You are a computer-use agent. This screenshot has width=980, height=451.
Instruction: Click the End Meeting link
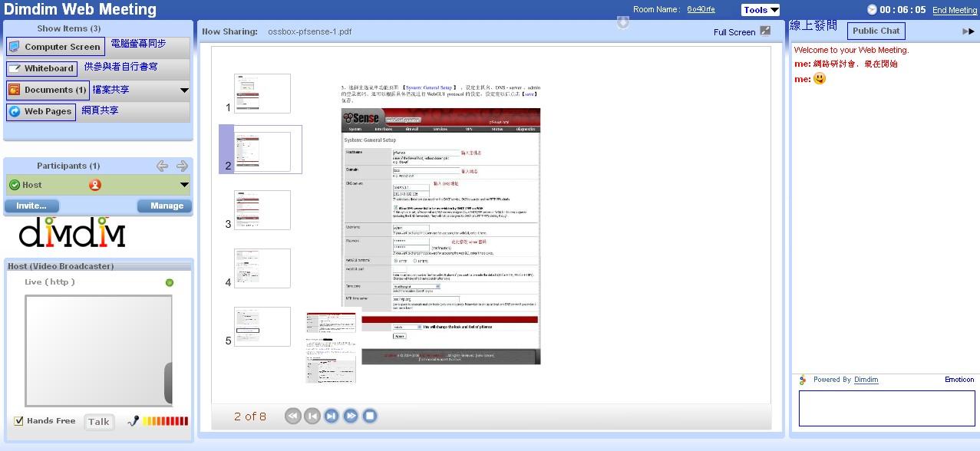tap(955, 10)
